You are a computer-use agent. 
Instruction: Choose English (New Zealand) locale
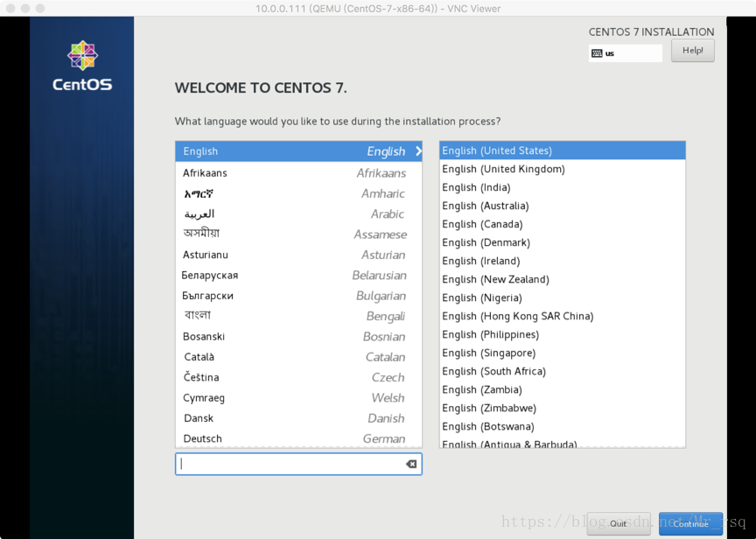[x=562, y=280]
